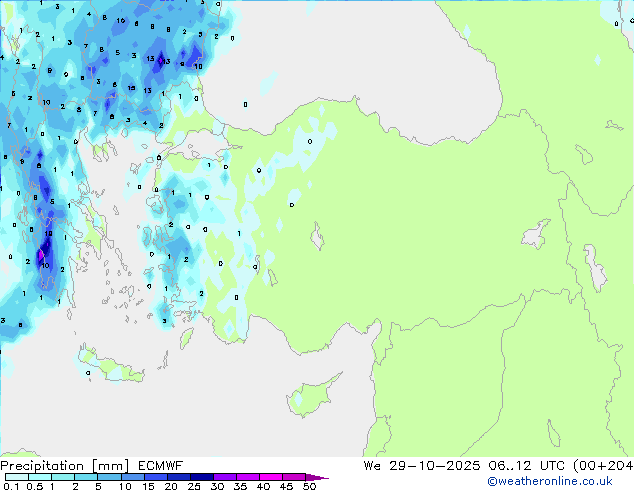634x490 pixels.
Task: Click the Rhodes island on the map
Action: (x=186, y=338)
